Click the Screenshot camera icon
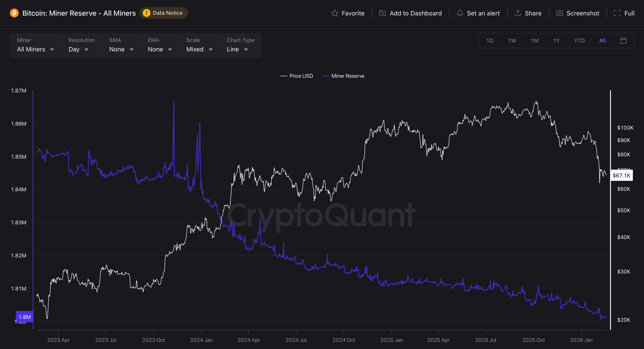Viewport: 644px width, 349px height. pos(559,13)
